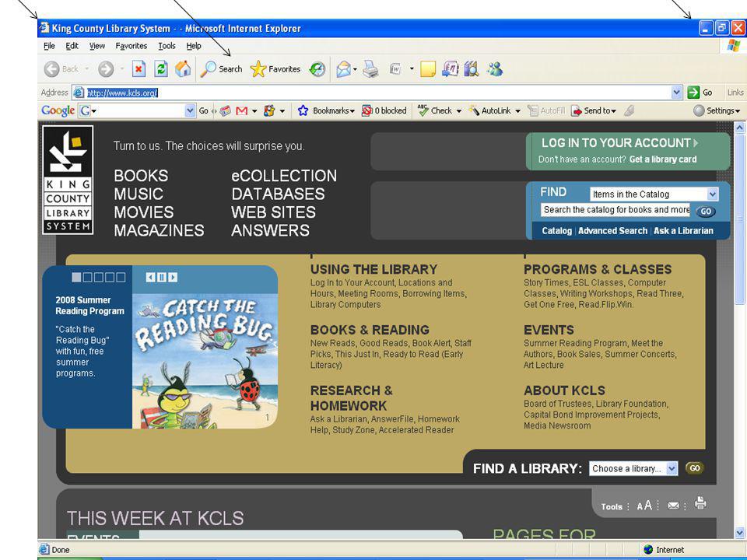Print page using printer toolbar icon
Viewport: 747px width, 560px height.
pos(370,69)
